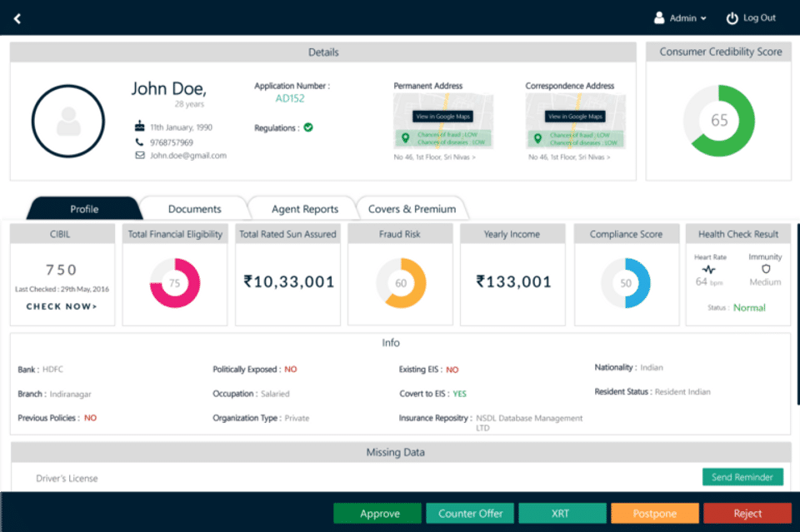
Task: Open the Documents tab
Action: [x=194, y=209]
